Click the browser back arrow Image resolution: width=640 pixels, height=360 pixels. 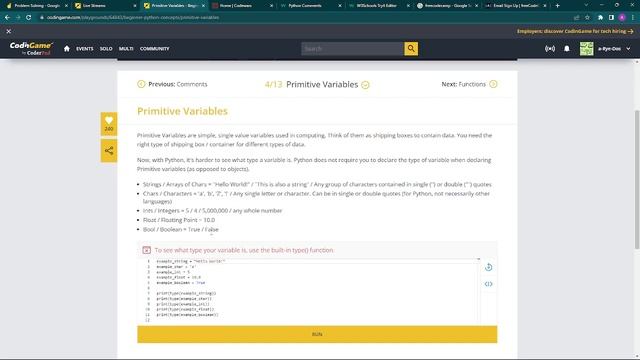[7, 18]
